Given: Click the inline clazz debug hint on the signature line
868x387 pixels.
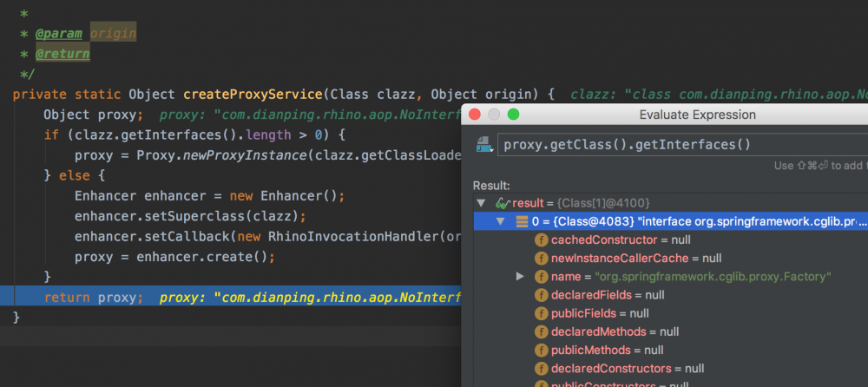Looking at the screenshot, I should click(719, 95).
